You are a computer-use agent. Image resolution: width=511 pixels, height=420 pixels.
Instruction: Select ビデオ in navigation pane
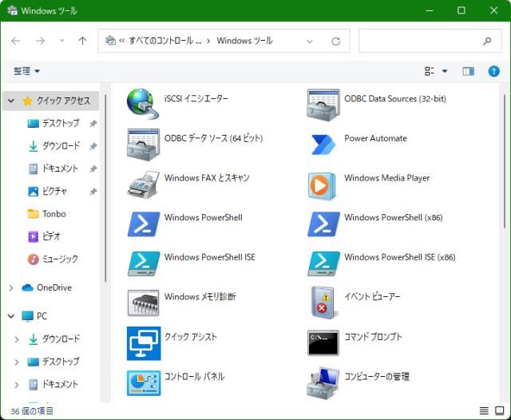(x=45, y=236)
